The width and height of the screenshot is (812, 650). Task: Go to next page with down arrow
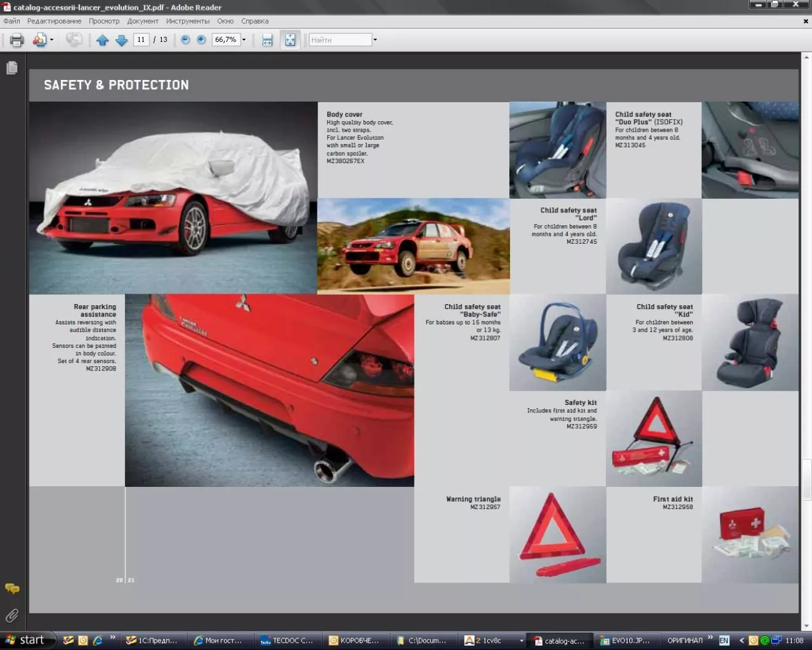coord(122,40)
